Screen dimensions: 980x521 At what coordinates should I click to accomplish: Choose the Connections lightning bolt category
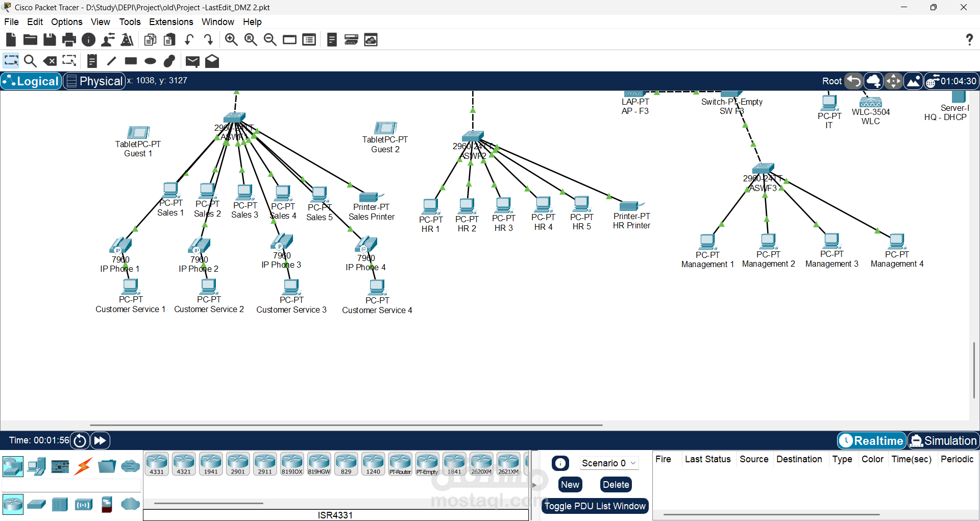[83, 466]
